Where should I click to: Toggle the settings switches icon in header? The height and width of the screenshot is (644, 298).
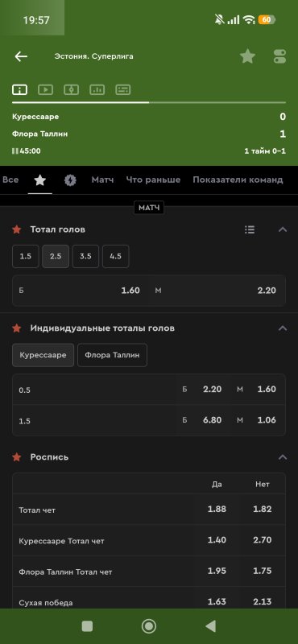point(280,56)
